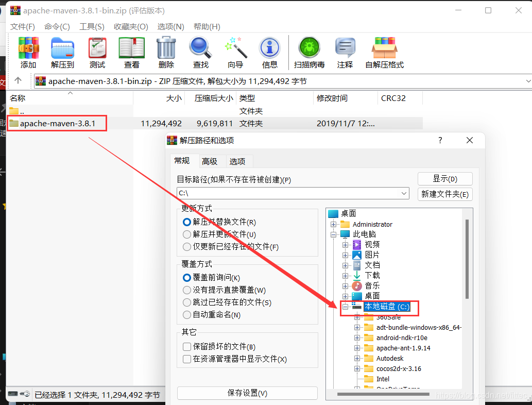Switch to the 高级 (Advanced) tab
Screen dimensions: 532x405
tap(210, 161)
